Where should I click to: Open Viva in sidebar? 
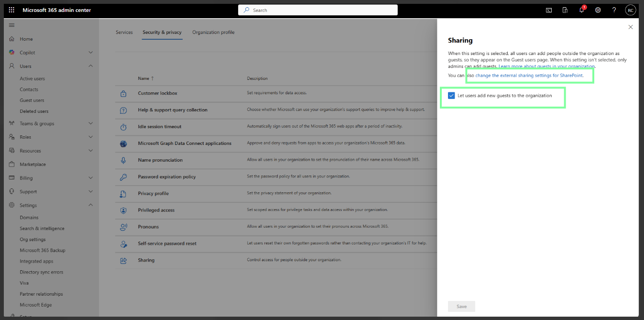(x=24, y=283)
